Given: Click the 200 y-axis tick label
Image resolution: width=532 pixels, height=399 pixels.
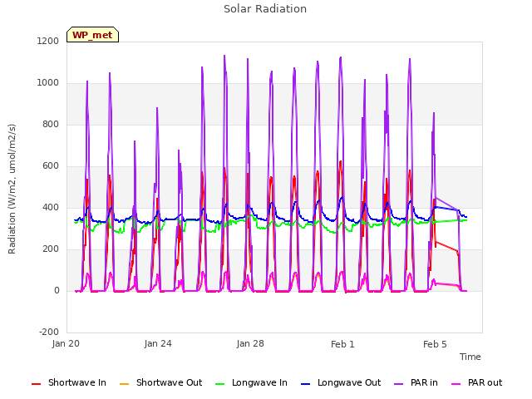Looking at the screenshot, I should (x=51, y=249).
